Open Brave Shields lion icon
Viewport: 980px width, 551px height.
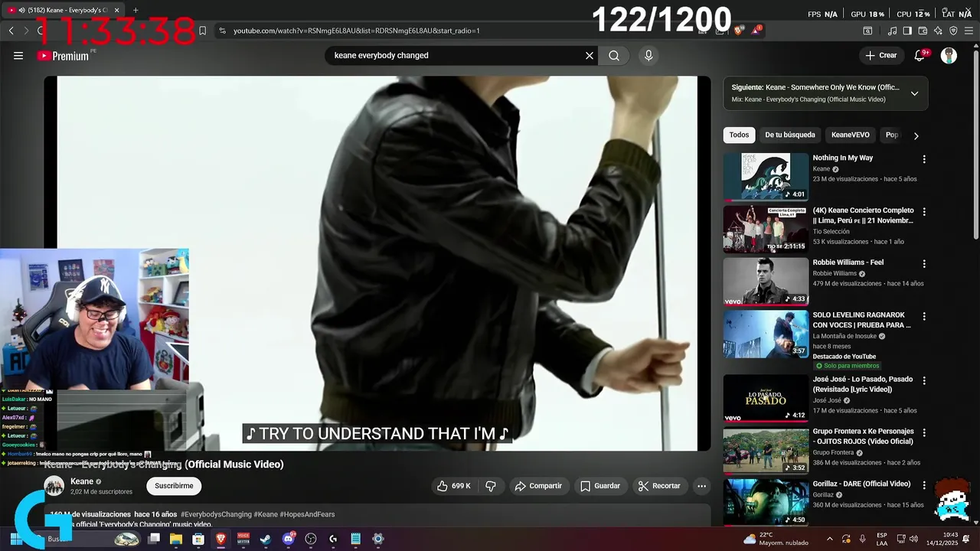(x=739, y=31)
